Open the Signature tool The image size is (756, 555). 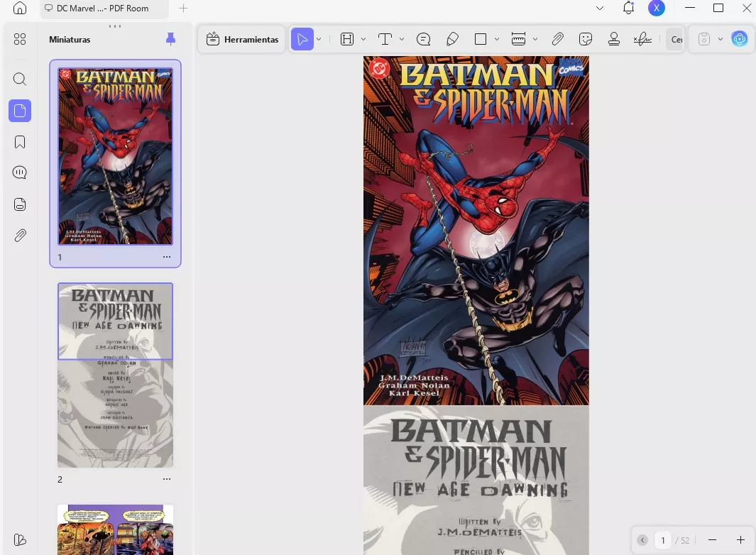click(642, 39)
